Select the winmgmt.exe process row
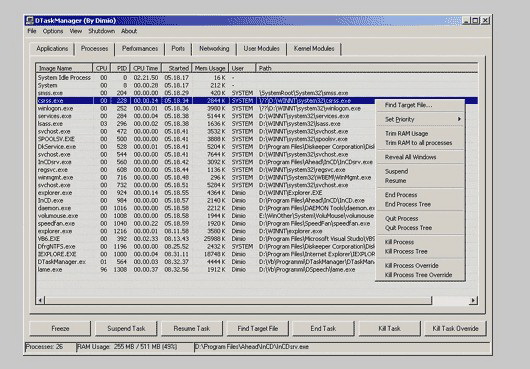 click(206, 178)
